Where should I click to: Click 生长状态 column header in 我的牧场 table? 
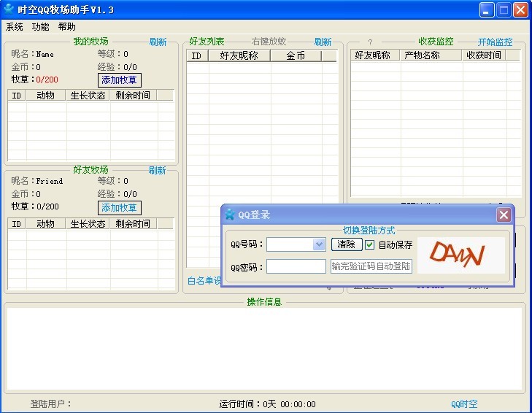(88, 96)
